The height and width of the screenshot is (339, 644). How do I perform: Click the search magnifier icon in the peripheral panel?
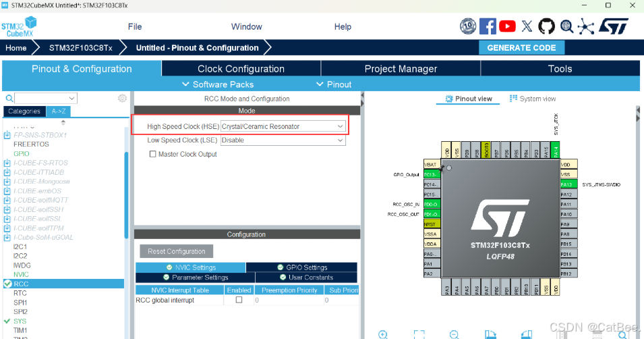(9, 99)
